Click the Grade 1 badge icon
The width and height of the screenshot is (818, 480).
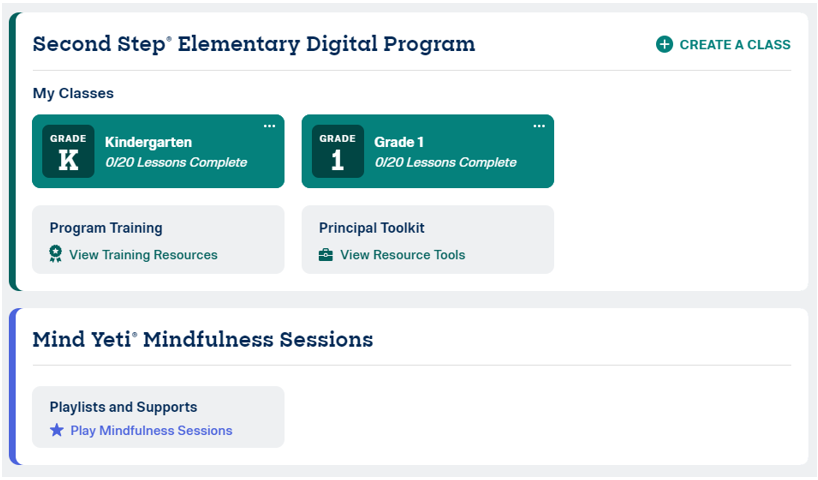338,151
